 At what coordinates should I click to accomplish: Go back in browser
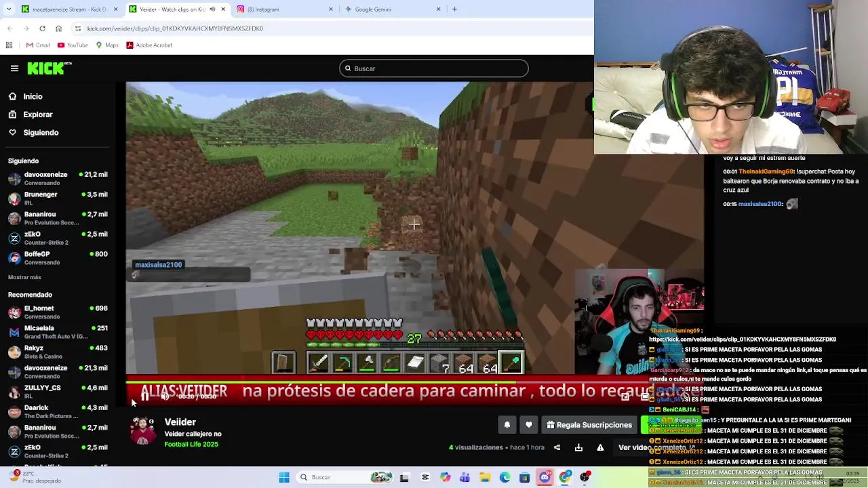pos(9,28)
